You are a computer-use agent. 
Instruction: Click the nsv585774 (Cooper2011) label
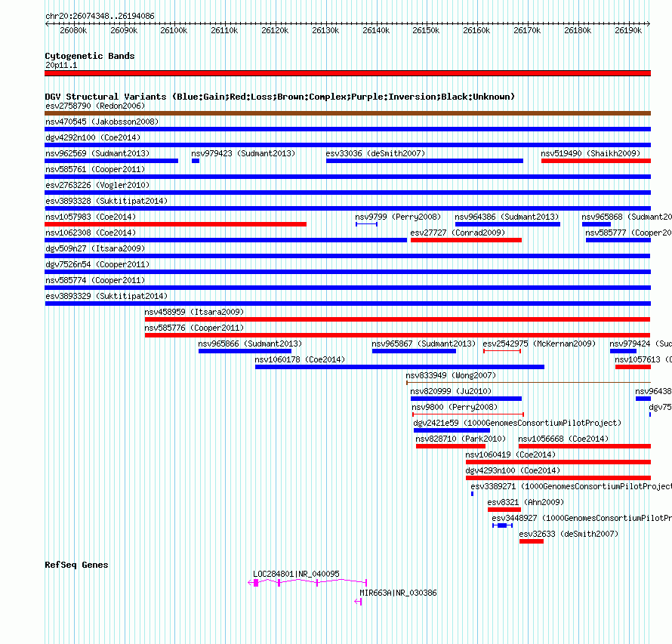click(95, 280)
